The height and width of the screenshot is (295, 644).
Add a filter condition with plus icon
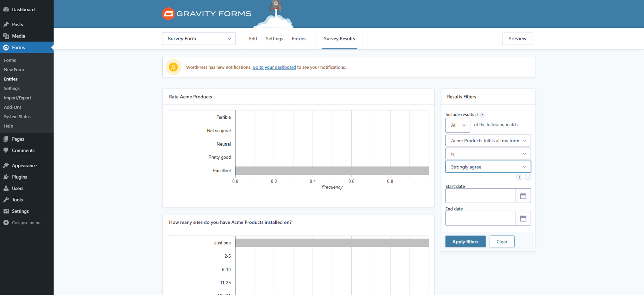pos(519,177)
